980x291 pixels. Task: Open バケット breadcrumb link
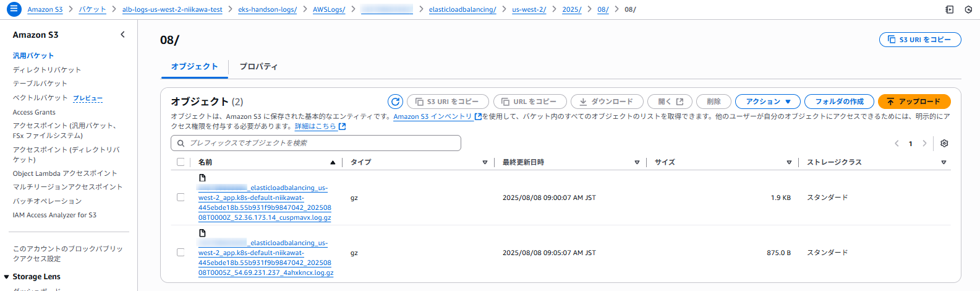coord(92,9)
